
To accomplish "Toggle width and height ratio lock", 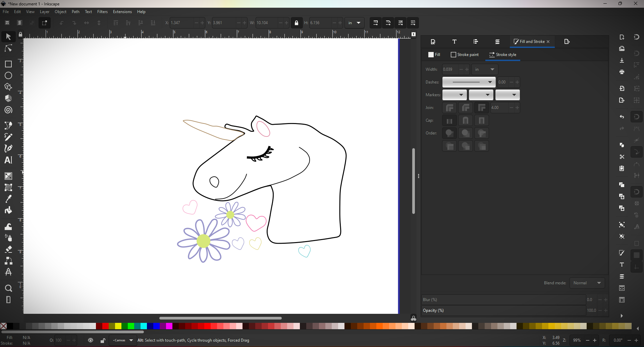I will click(x=297, y=23).
